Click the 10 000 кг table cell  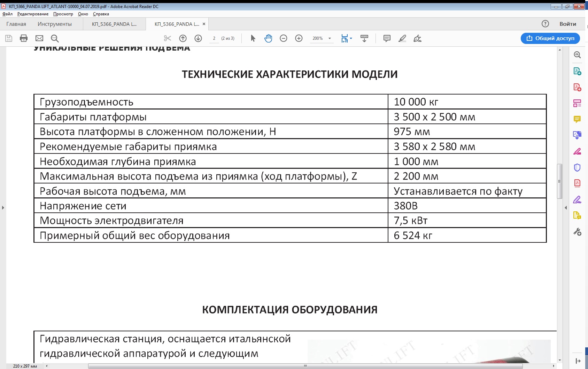point(467,102)
